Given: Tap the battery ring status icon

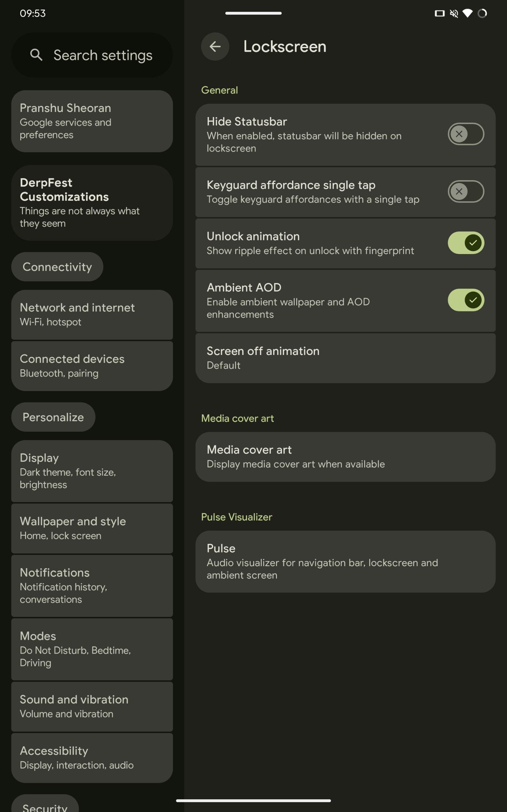Looking at the screenshot, I should click(x=482, y=13).
